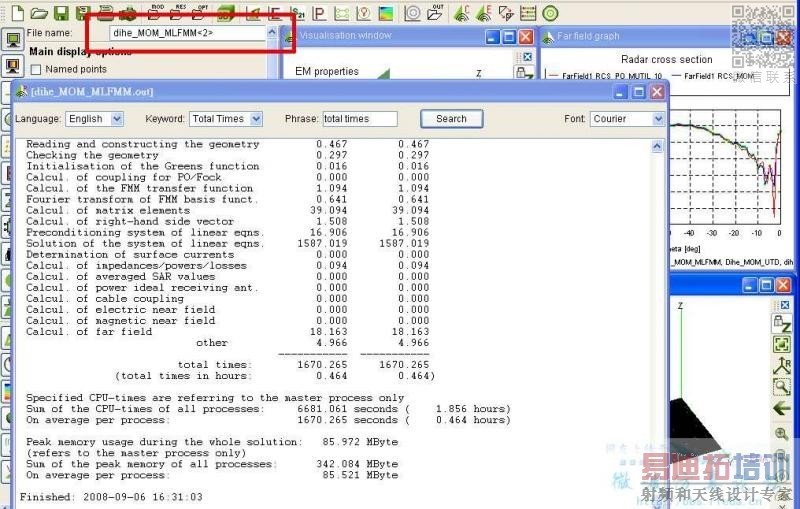Viewport: 800px width, 509px height.
Task: Click the FarField1 RCS_PO_MUTIL legend entry
Action: pyautogui.click(x=605, y=76)
